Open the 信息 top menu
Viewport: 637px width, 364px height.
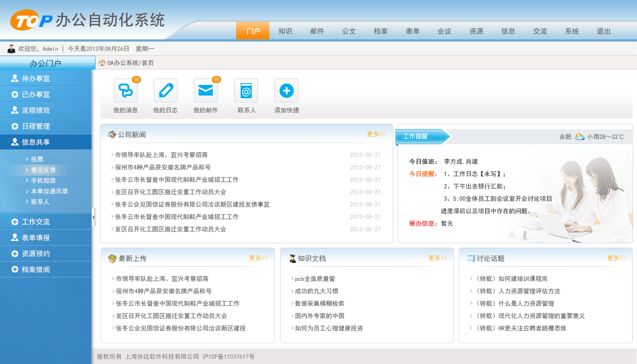coord(508,31)
